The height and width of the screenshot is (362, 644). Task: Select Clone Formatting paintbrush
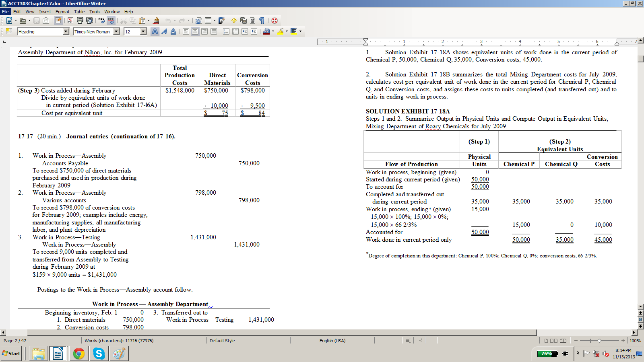point(156,21)
